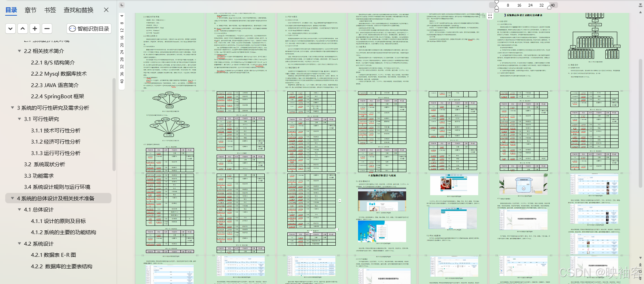Viewport: 644px width, 284px height.
Task: Click the scroll-up arrow of the vertical scrollbar
Action: (x=640, y=12)
